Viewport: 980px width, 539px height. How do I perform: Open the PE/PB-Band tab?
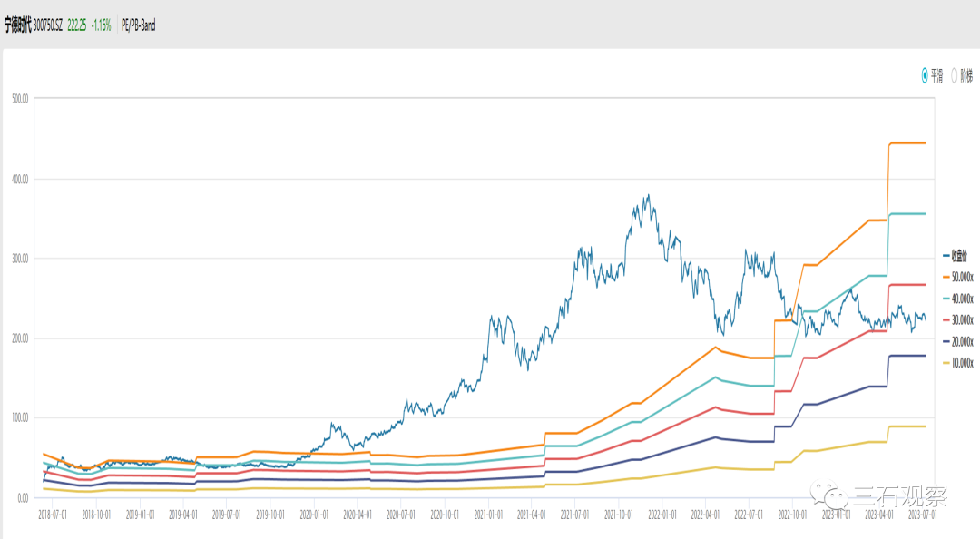[x=138, y=25]
